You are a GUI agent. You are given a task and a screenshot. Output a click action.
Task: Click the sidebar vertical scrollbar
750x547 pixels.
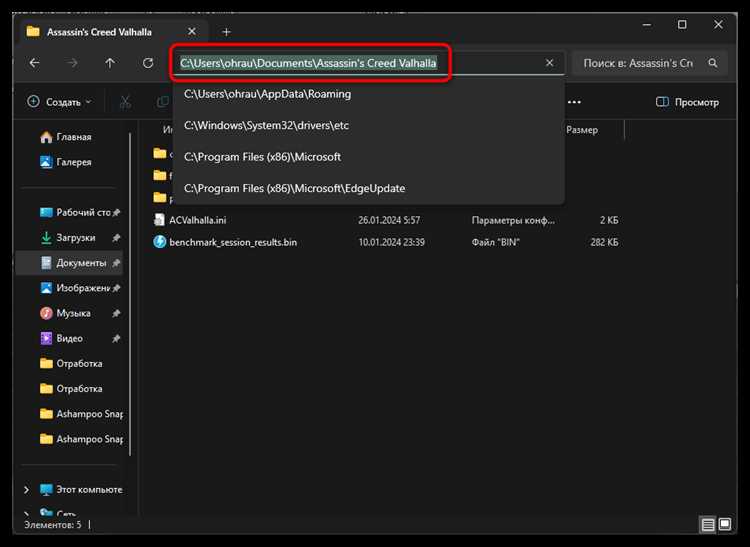pos(130,294)
